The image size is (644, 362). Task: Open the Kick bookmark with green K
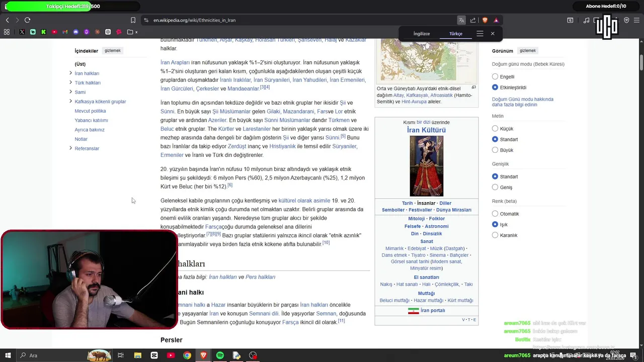click(44, 32)
